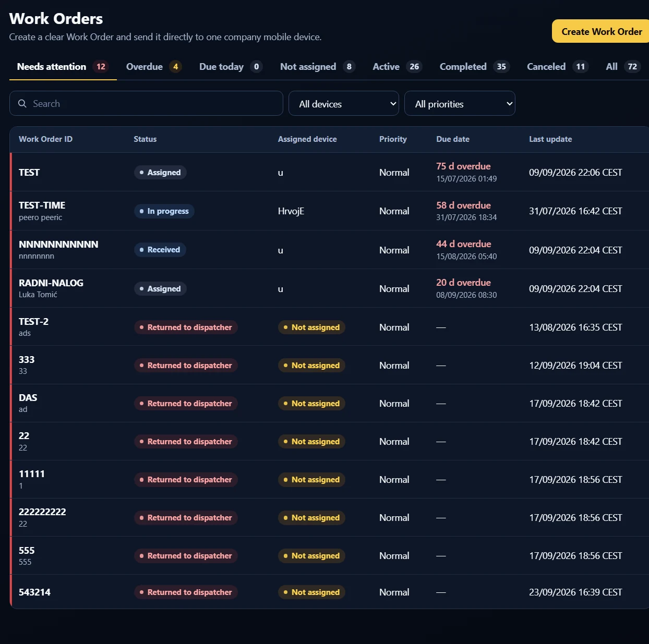Click the peero peeric subtitle text
The height and width of the screenshot is (644, 649).
click(x=40, y=217)
